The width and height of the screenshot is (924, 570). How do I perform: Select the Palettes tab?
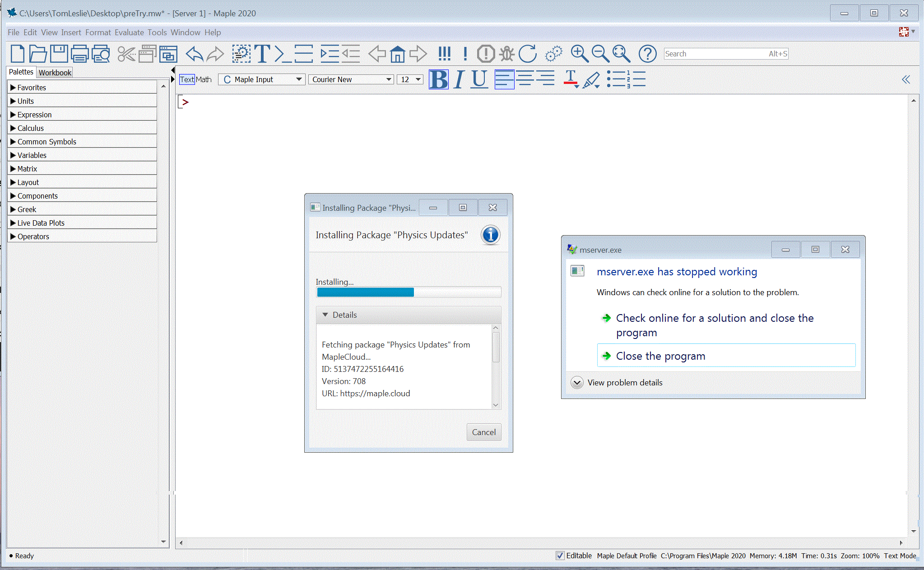[x=21, y=72]
